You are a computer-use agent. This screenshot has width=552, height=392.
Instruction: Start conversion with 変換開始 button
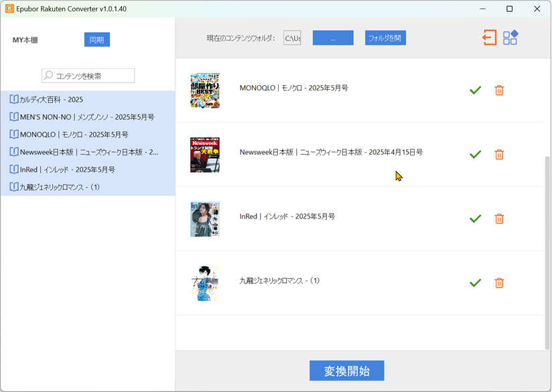(x=347, y=371)
